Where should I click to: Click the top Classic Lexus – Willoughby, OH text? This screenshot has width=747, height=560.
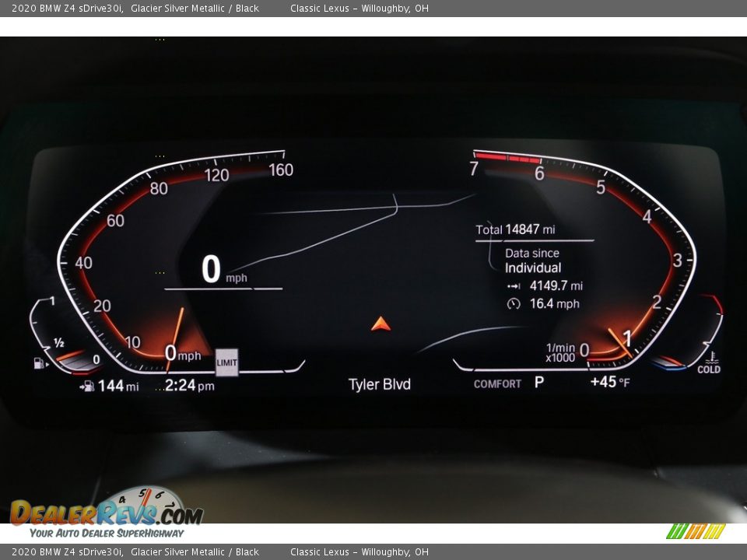coord(359,8)
